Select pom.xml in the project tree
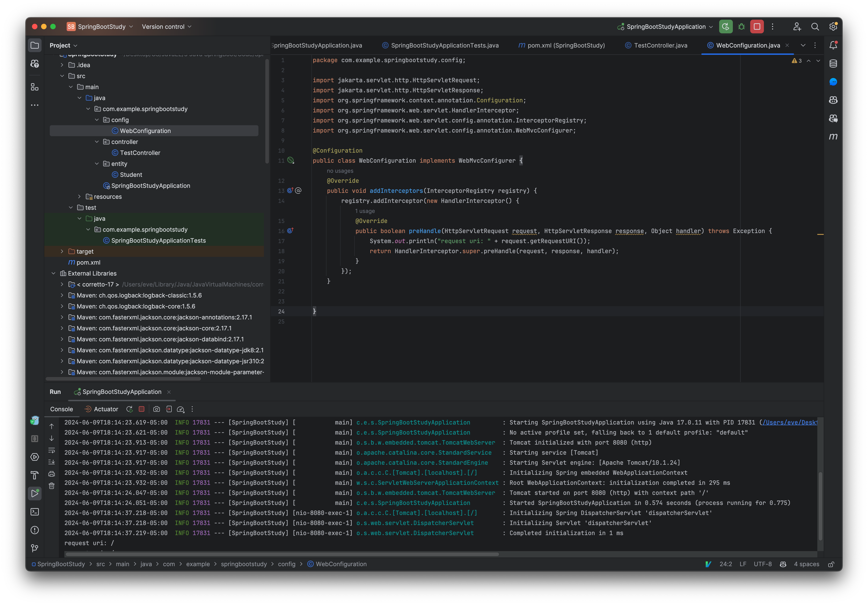This screenshot has height=605, width=868. pos(84,263)
